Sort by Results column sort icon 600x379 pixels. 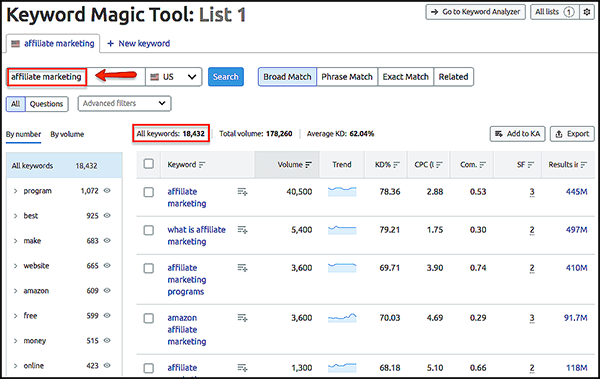click(x=584, y=165)
